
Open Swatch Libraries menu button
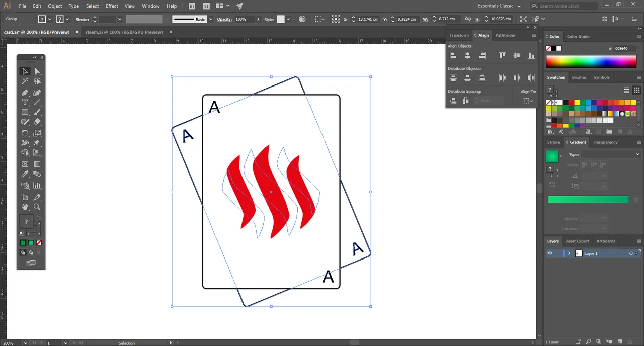click(550, 132)
